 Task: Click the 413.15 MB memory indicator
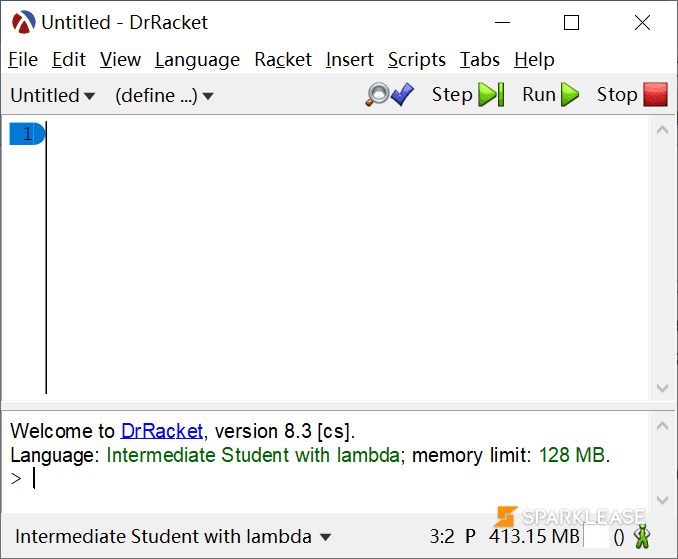534,537
